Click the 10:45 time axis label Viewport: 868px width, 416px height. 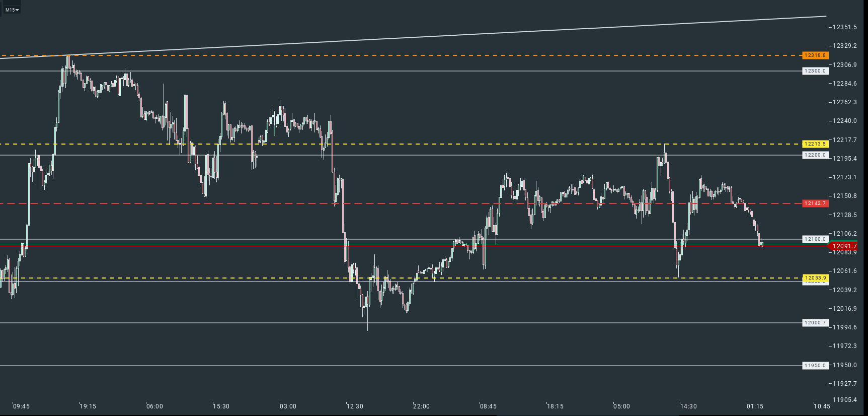[822, 406]
